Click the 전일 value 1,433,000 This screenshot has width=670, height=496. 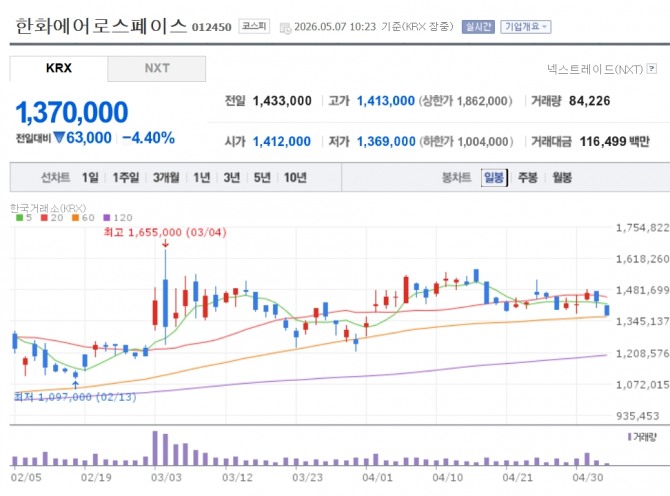coord(282,101)
